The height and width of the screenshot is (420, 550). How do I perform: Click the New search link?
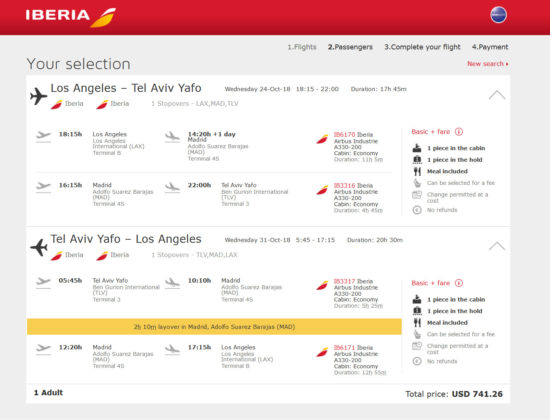pyautogui.click(x=488, y=64)
